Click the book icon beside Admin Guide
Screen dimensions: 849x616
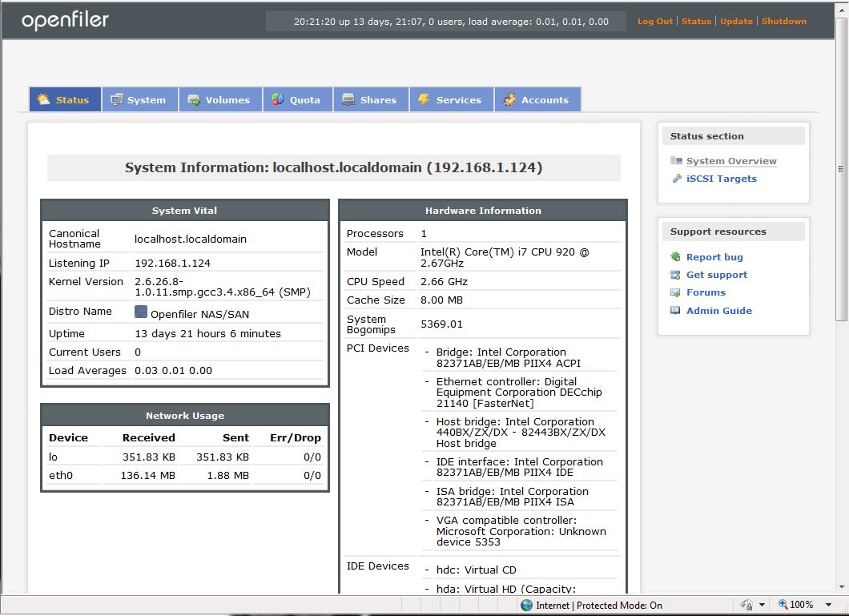click(x=676, y=311)
